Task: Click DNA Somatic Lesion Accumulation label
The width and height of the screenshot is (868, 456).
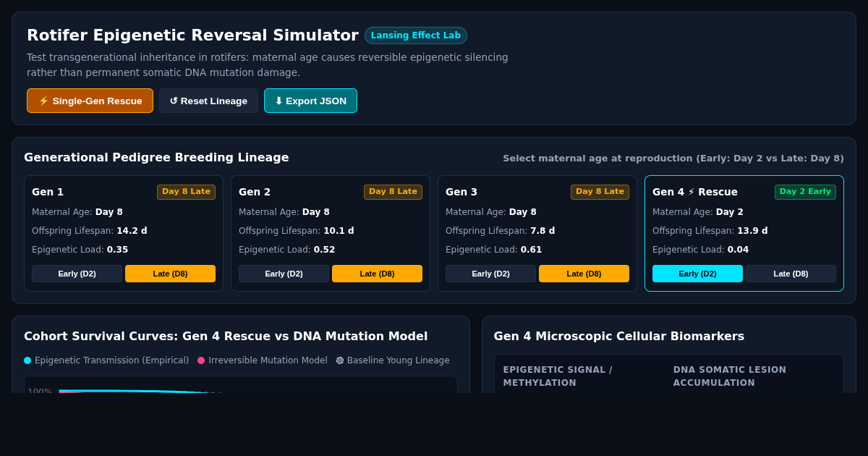Action: [x=730, y=376]
